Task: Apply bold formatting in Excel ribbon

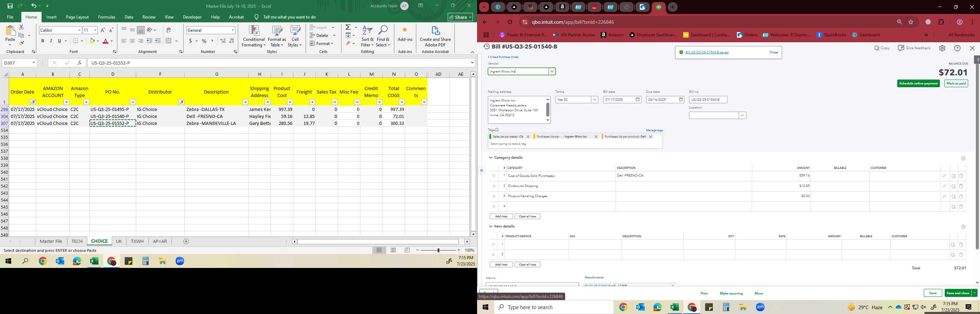Action: tap(43, 41)
